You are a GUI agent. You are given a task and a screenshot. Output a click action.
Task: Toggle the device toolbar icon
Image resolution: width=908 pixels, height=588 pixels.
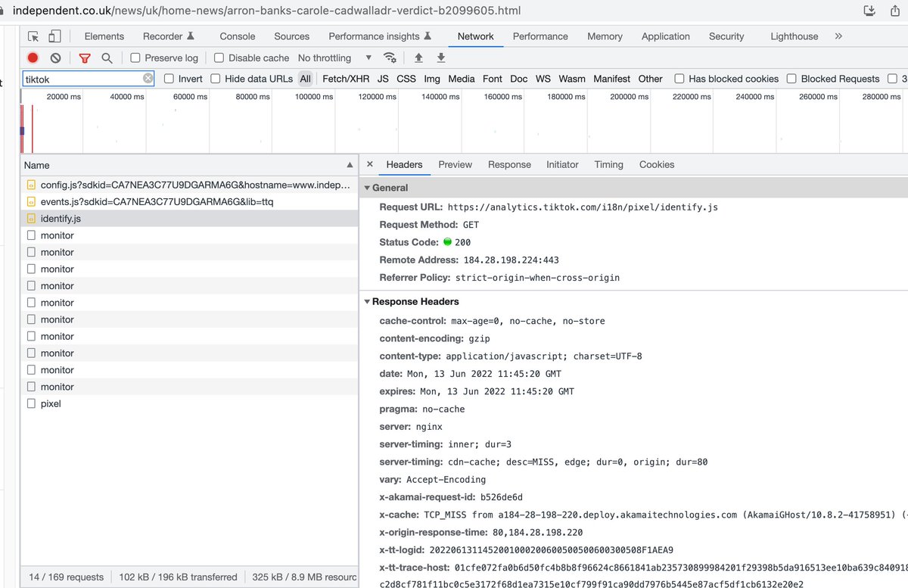[x=54, y=36]
